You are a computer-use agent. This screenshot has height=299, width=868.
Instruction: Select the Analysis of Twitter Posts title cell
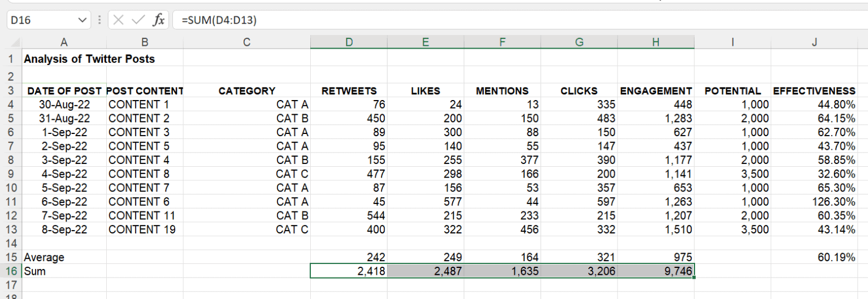(89, 59)
